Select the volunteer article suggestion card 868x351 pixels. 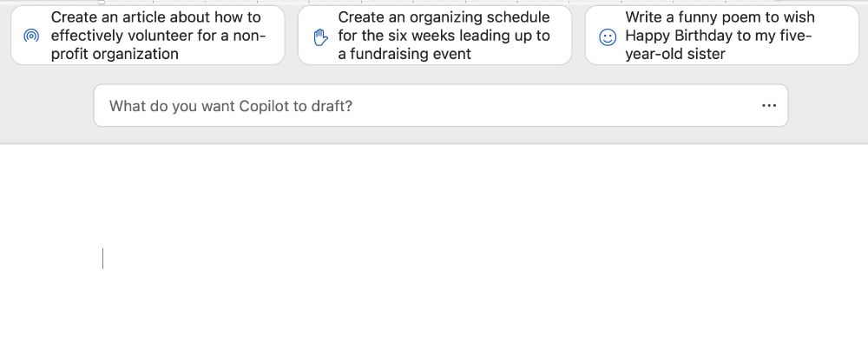(148, 35)
